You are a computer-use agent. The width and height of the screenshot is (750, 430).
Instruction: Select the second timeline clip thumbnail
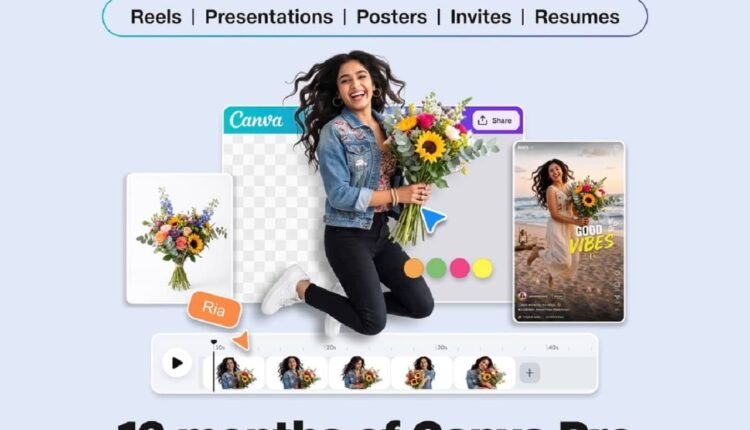pos(297,373)
